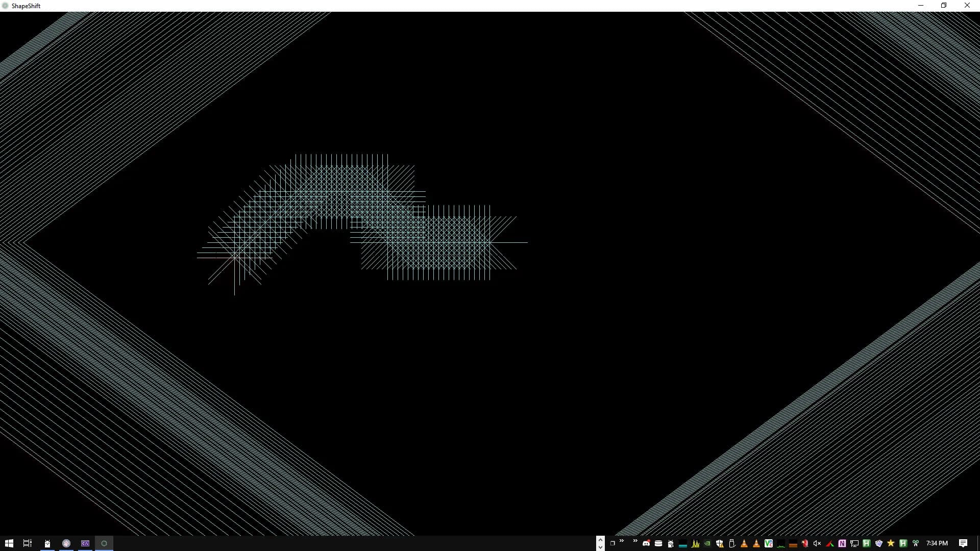This screenshot has width=980, height=551.
Task: Switch to the purple console window
Action: coord(85,543)
